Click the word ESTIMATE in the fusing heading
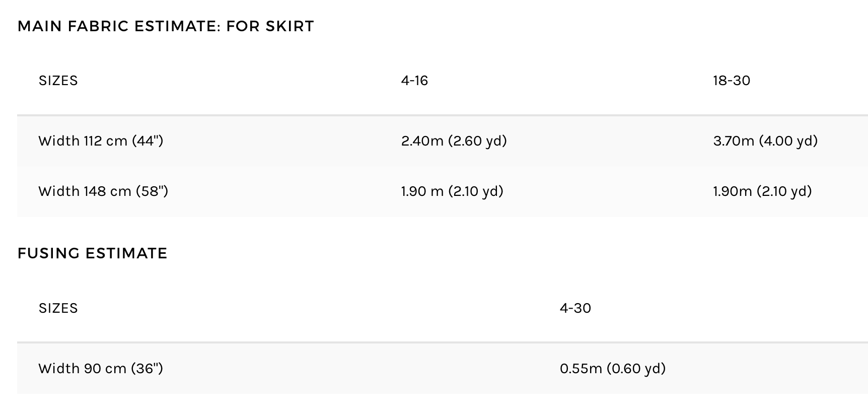The image size is (868, 418). pos(126,253)
